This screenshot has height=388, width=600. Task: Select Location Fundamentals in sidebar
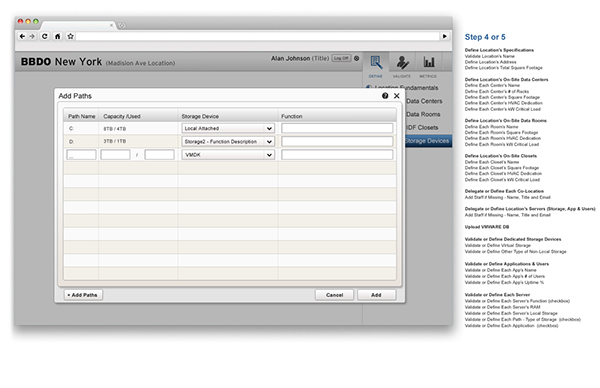click(406, 88)
